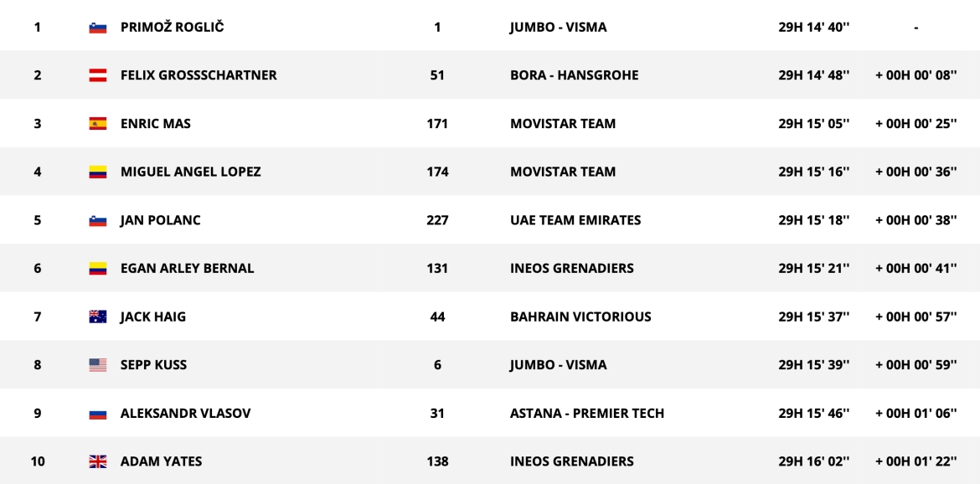980x484 pixels.
Task: Click the UK flag beside Adam Yates
Action: point(97,461)
